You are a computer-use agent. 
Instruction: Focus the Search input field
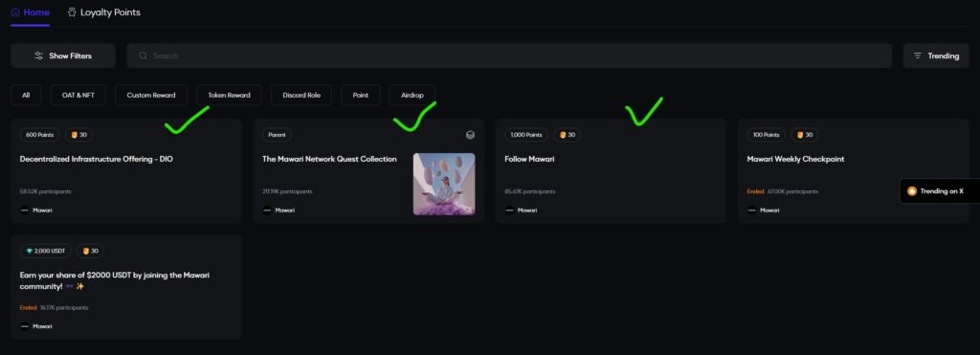click(x=509, y=55)
